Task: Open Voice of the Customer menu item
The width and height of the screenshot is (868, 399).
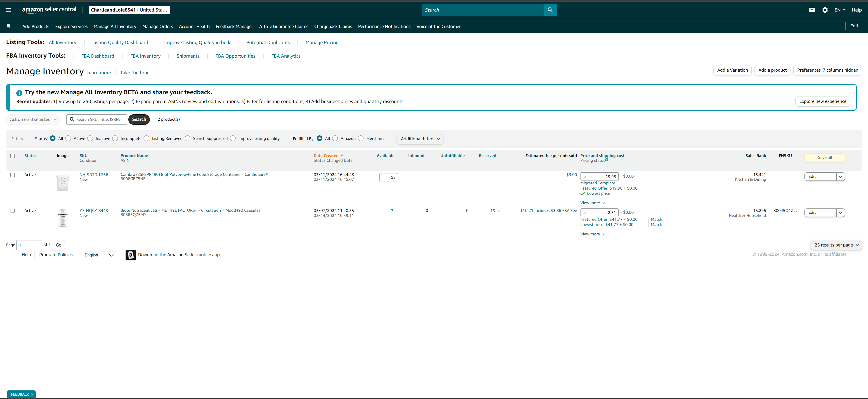Action: [x=438, y=26]
